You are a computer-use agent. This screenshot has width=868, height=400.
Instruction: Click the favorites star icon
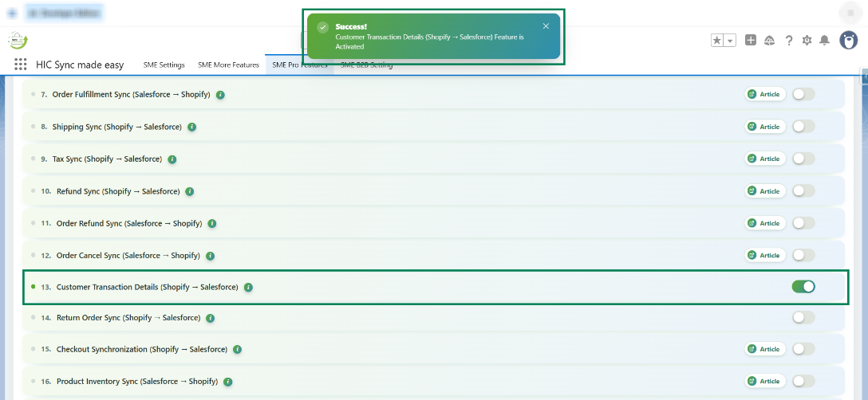coord(717,41)
